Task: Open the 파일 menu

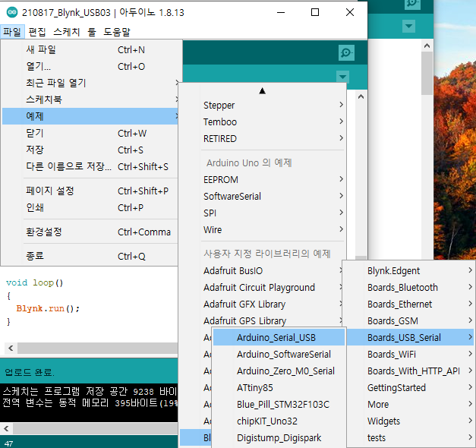Action: [x=12, y=32]
